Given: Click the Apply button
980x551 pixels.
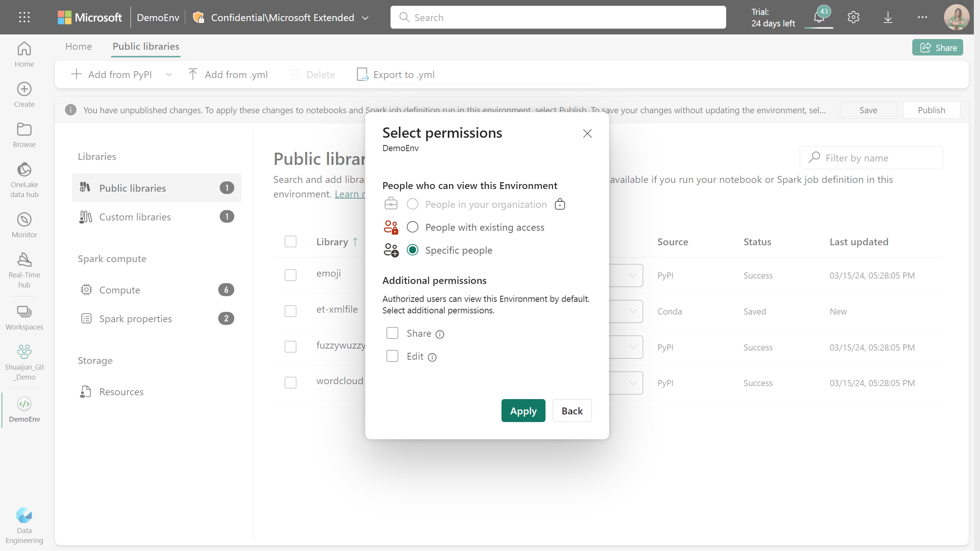Looking at the screenshot, I should (x=524, y=410).
